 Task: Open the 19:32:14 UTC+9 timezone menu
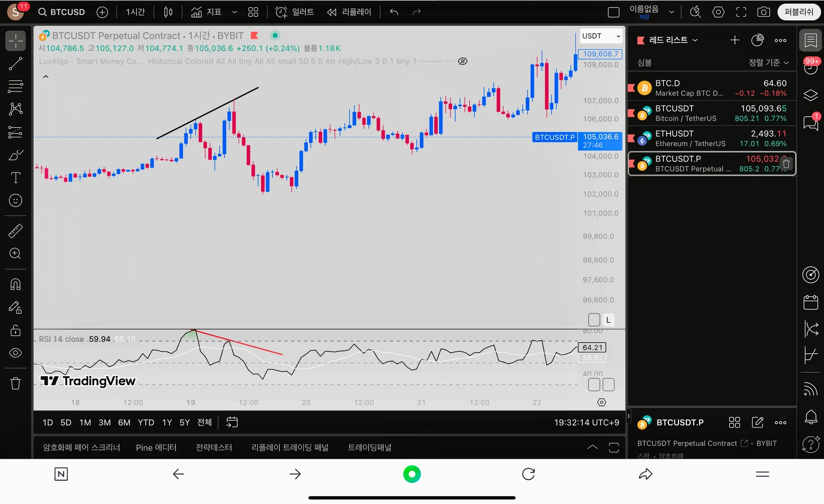(586, 422)
